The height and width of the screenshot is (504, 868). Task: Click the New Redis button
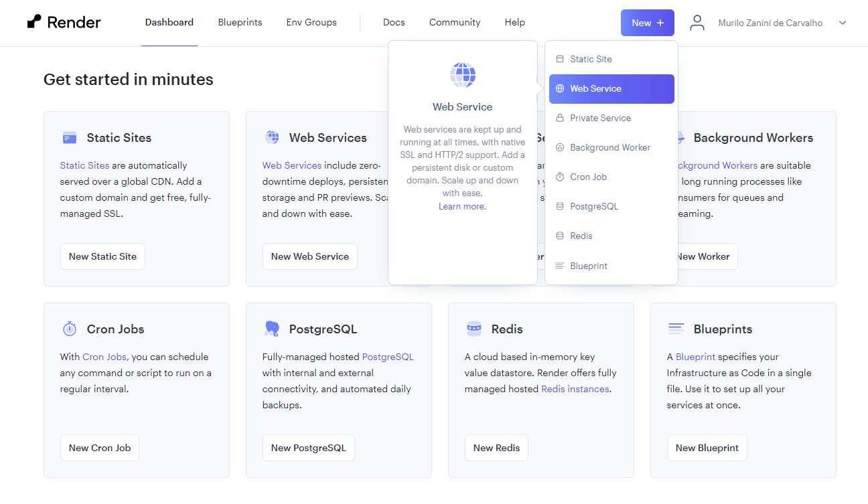[496, 448]
